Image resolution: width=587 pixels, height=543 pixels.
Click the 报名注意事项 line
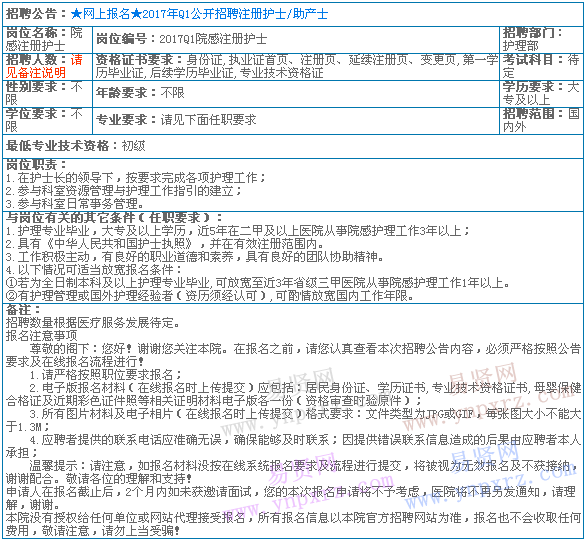(x=42, y=336)
